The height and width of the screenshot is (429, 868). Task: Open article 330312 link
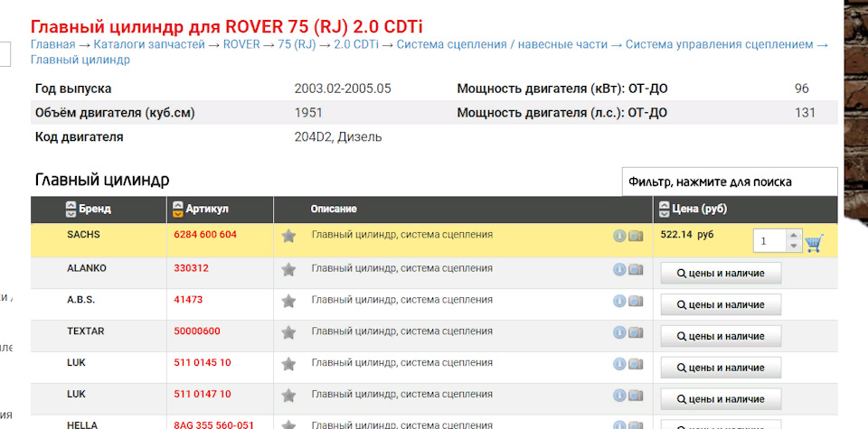coord(191,268)
